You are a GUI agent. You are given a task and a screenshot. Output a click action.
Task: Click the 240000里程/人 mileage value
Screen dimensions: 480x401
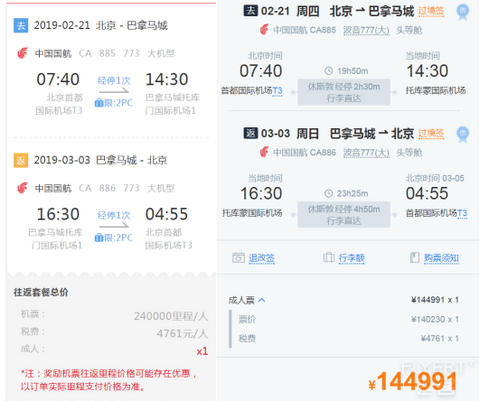click(171, 316)
